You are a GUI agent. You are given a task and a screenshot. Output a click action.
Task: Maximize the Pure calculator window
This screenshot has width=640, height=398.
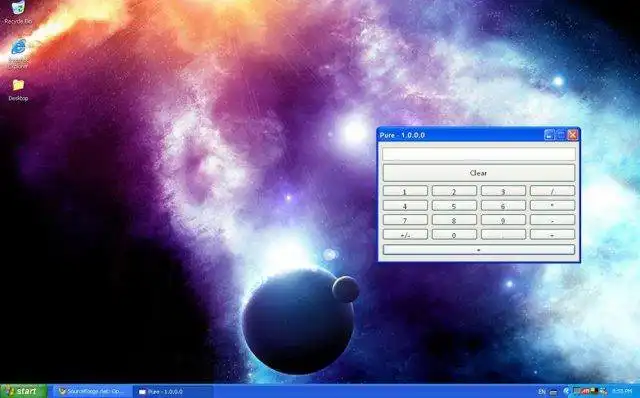[561, 135]
